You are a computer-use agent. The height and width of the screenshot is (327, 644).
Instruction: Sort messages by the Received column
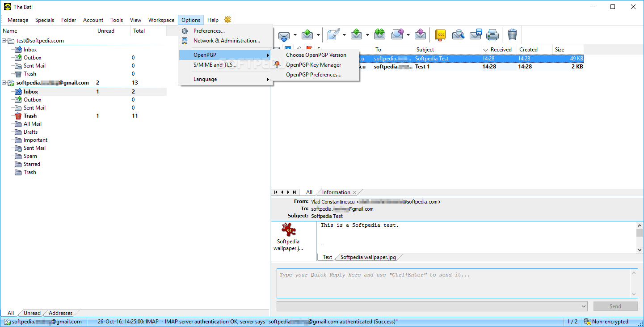pyautogui.click(x=499, y=50)
